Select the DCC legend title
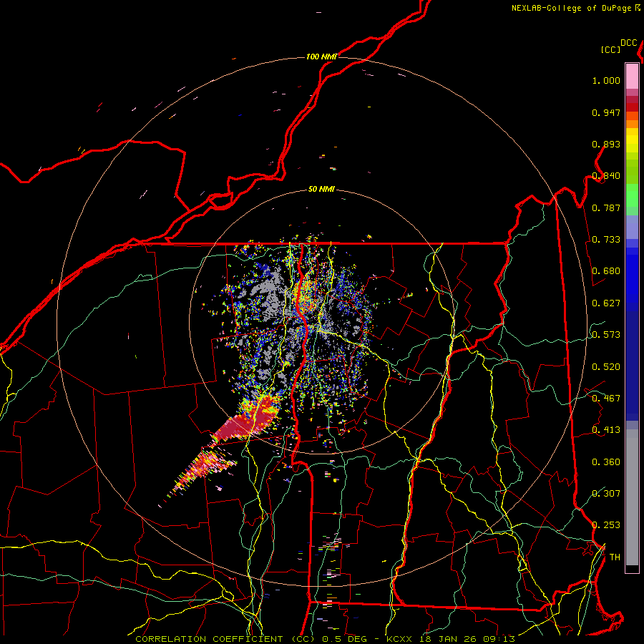 coord(628,43)
